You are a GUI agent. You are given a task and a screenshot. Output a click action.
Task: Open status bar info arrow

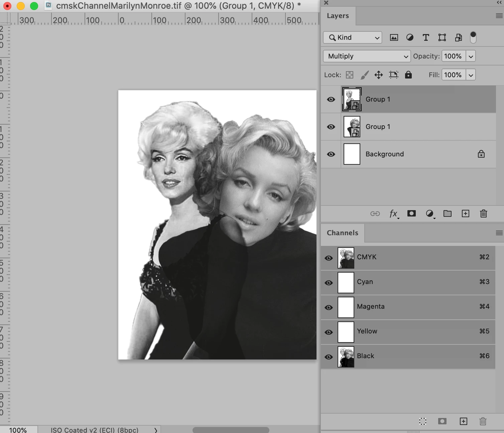[x=156, y=430]
